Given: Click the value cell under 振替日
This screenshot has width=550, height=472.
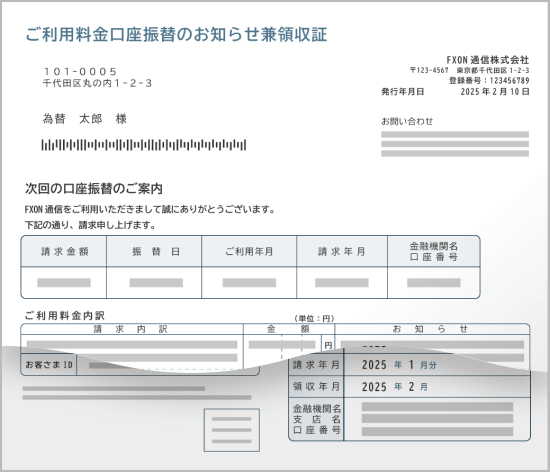Looking at the screenshot, I should point(154,283).
